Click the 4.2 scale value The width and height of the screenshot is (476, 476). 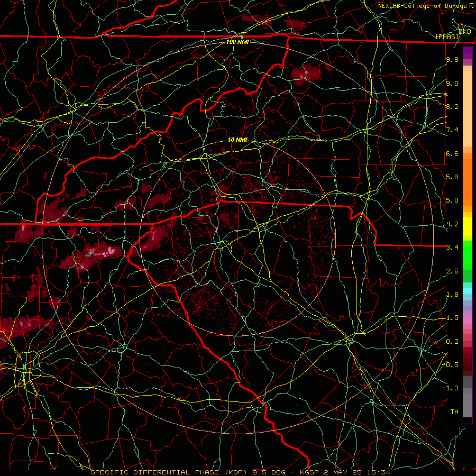[452, 224]
